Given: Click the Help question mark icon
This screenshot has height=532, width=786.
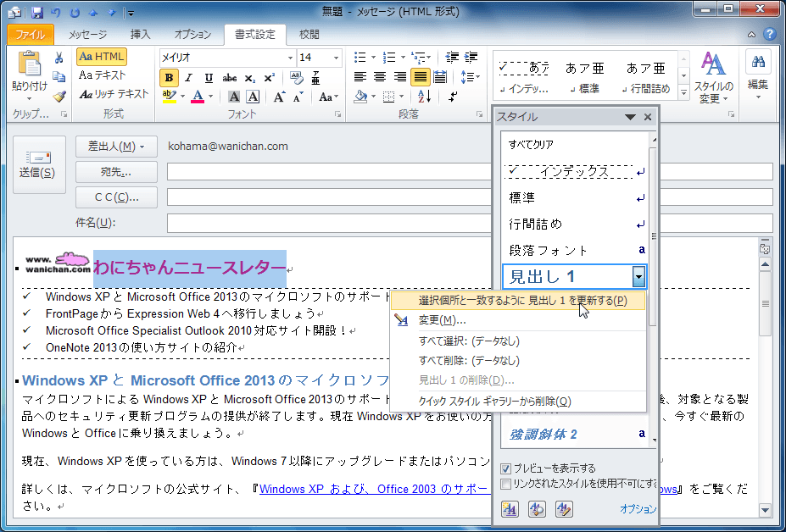Looking at the screenshot, I should [x=769, y=34].
